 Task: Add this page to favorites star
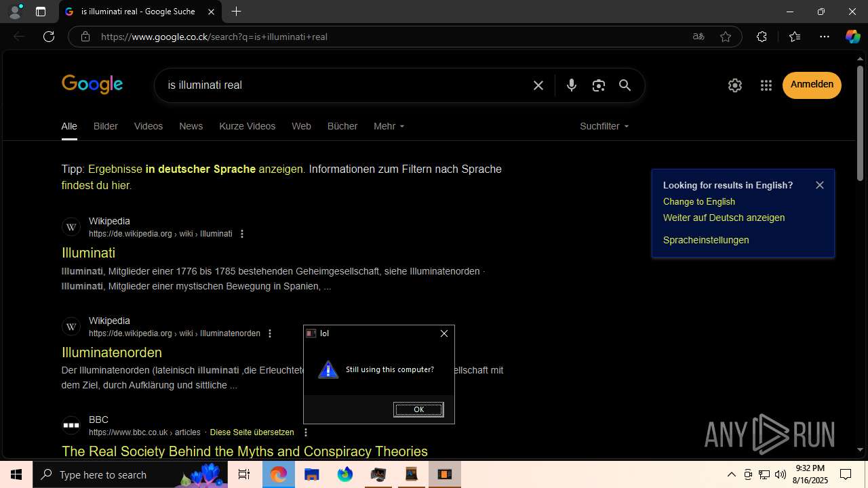click(x=726, y=37)
